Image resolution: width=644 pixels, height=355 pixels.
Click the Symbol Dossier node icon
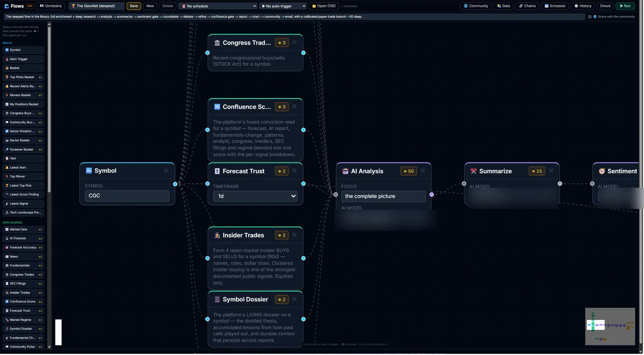pyautogui.click(x=217, y=299)
